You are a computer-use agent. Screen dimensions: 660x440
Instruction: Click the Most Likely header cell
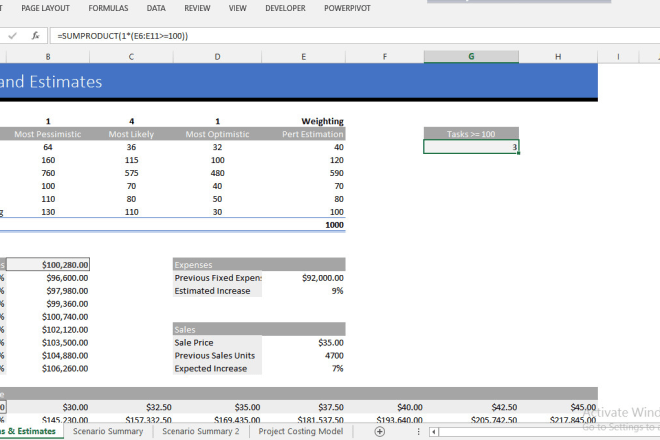(x=131, y=134)
